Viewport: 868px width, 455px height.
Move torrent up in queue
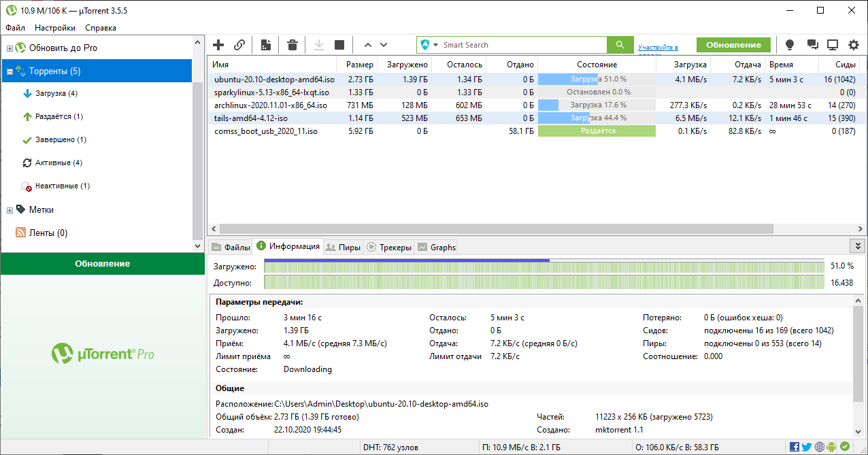click(368, 45)
